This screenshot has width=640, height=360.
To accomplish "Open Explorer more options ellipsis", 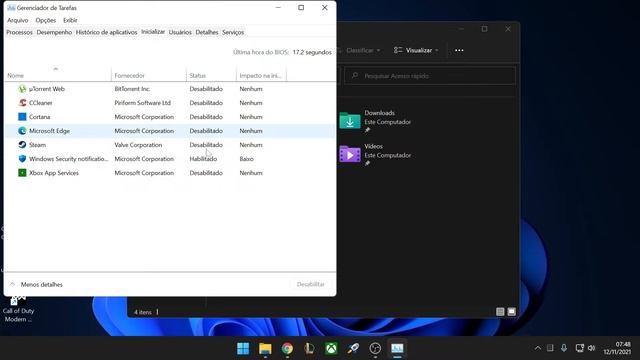I will [x=459, y=50].
